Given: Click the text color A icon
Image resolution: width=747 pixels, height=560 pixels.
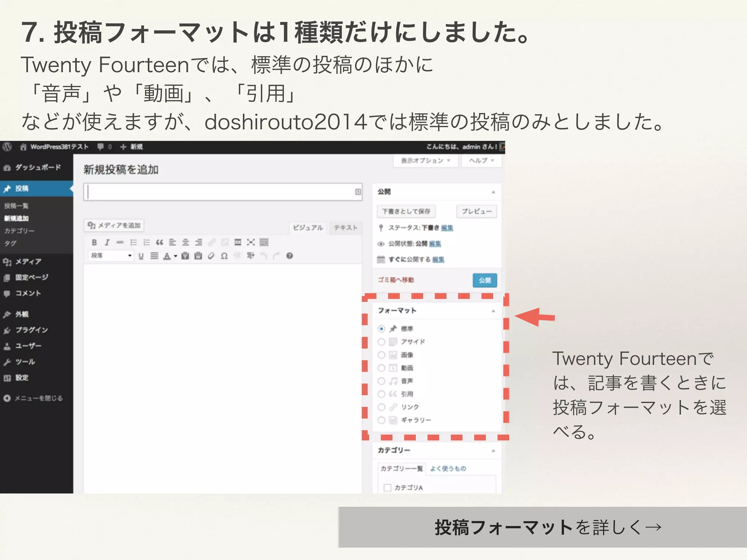Looking at the screenshot, I should click(167, 256).
